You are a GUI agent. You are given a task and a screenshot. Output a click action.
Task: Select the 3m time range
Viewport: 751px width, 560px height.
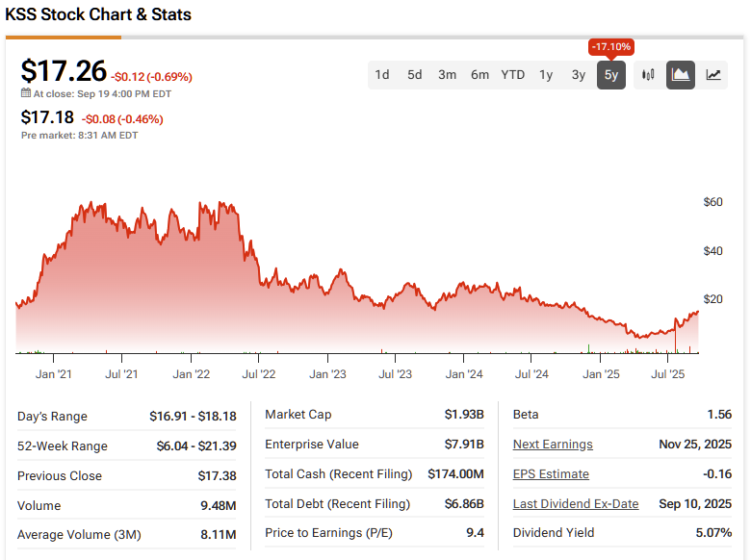pyautogui.click(x=447, y=75)
